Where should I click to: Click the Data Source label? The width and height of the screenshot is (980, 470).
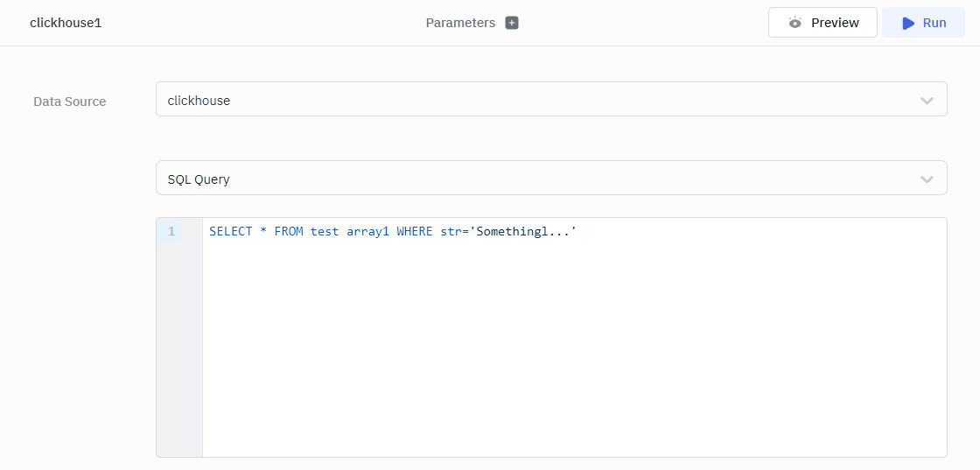(69, 102)
